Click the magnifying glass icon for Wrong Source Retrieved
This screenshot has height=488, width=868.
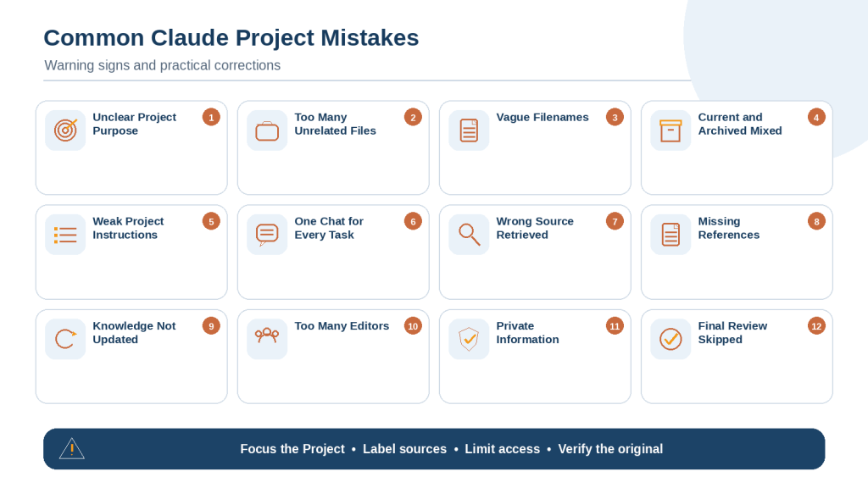coord(469,235)
